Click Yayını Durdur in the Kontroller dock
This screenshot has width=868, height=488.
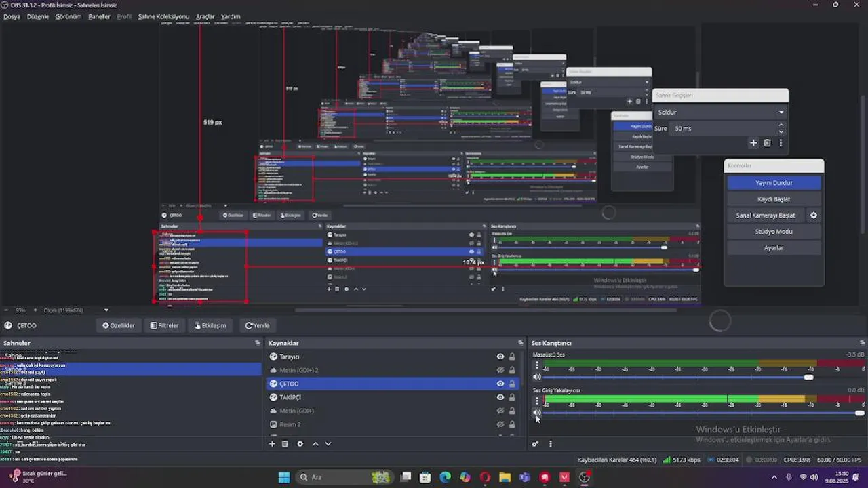(x=774, y=183)
